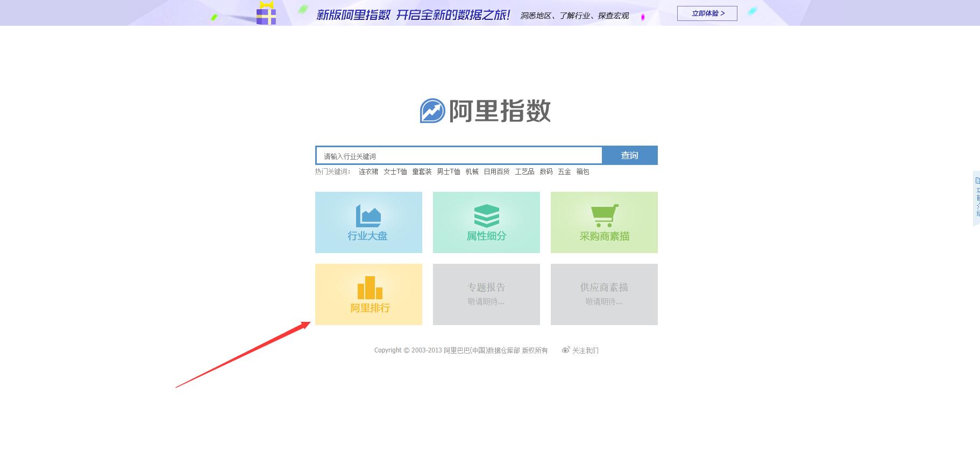Open the side tab on right edge
This screenshot has height=468, width=980.
[976, 198]
